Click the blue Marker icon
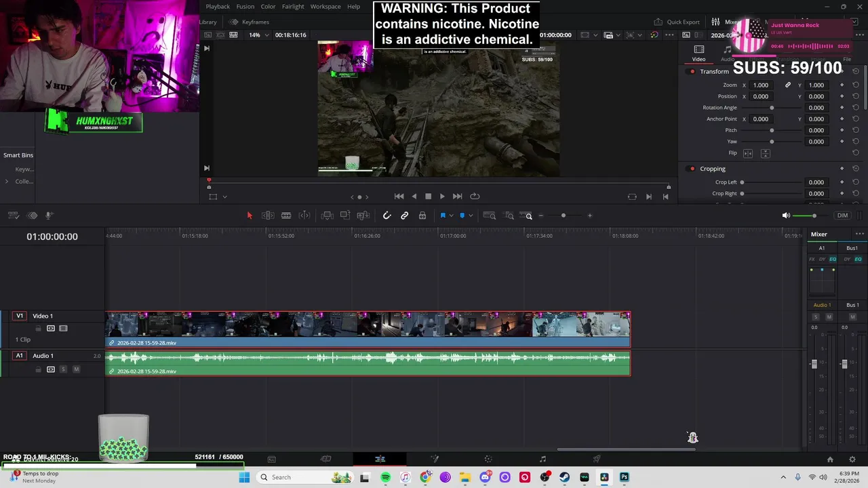The height and width of the screenshot is (488, 868). point(462,216)
